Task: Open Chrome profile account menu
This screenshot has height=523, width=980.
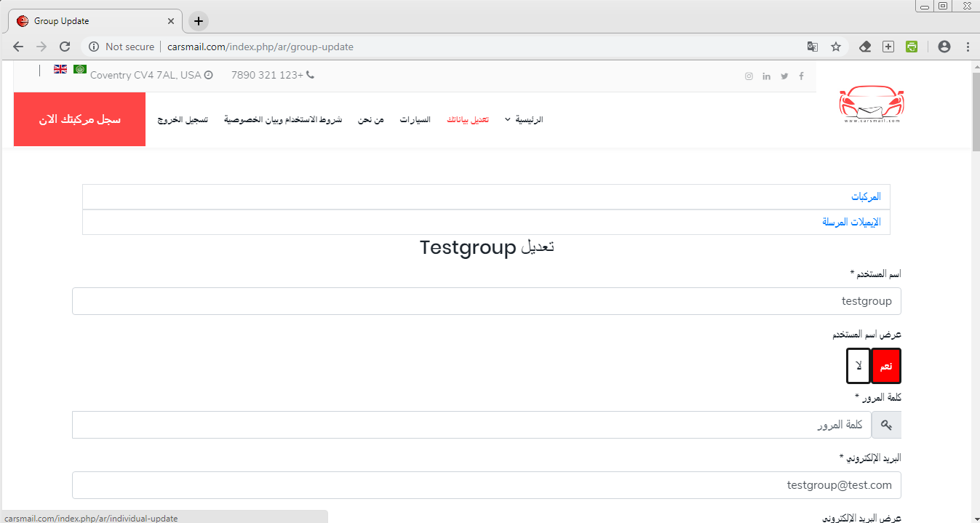Action: (x=944, y=47)
